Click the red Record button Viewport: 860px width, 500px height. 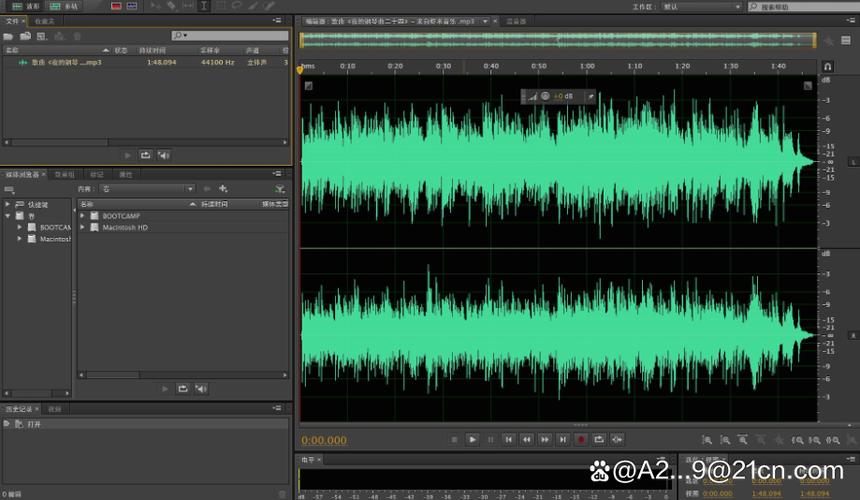tap(581, 439)
